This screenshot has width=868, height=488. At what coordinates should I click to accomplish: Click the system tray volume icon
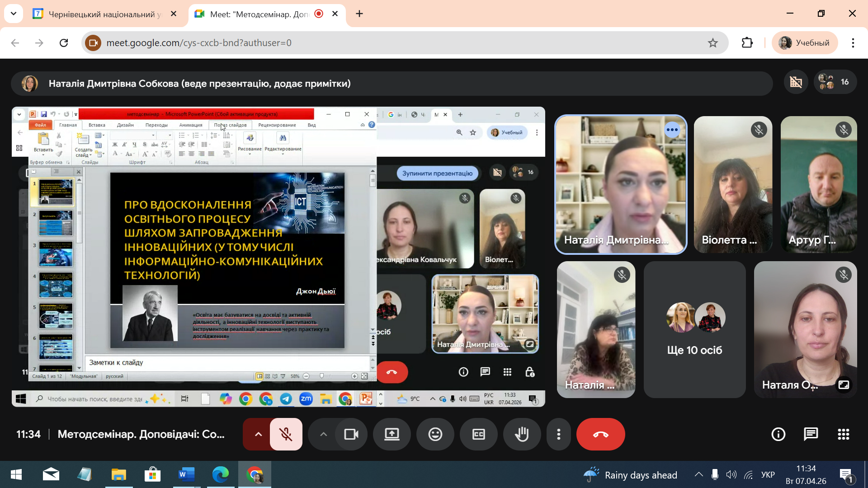point(731,474)
